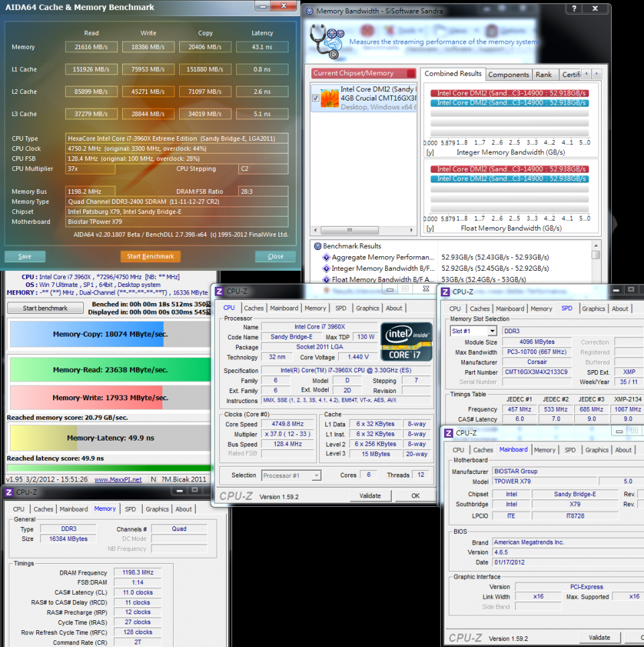Uncheck the Intel Core DMI2 system checkbox

click(316, 98)
